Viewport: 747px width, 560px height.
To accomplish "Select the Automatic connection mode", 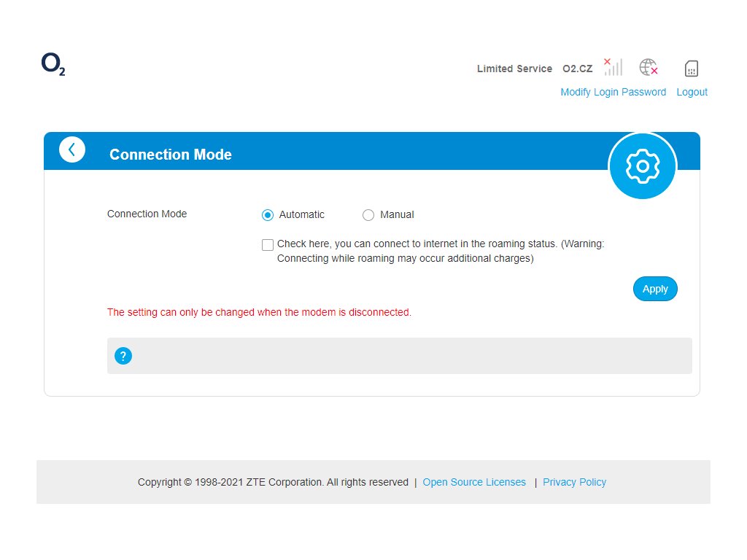I will (x=268, y=214).
